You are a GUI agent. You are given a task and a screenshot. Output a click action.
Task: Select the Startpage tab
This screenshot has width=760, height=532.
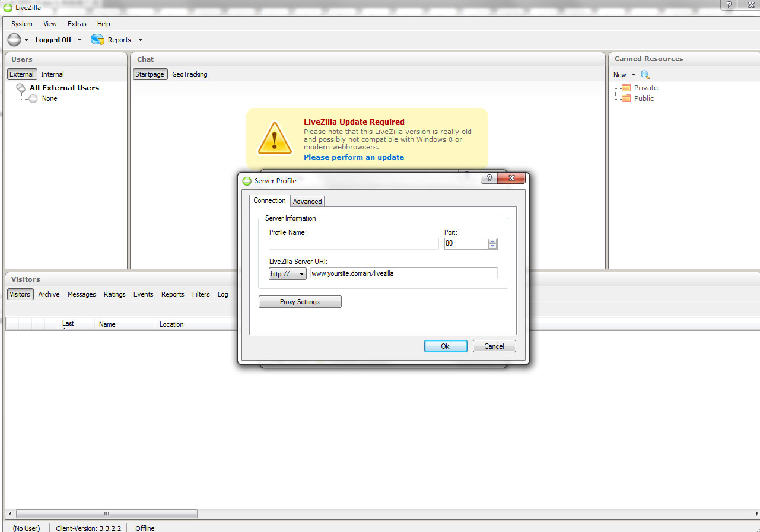pyautogui.click(x=150, y=74)
